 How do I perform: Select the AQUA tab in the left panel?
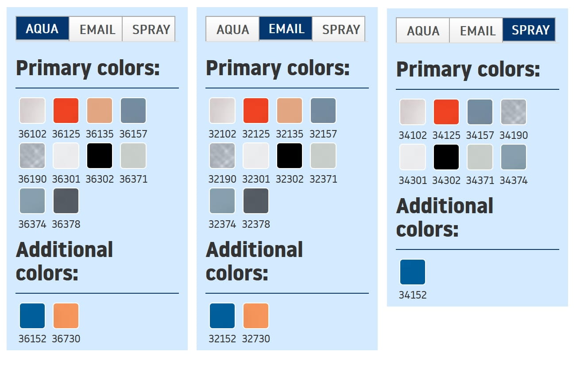click(x=43, y=29)
